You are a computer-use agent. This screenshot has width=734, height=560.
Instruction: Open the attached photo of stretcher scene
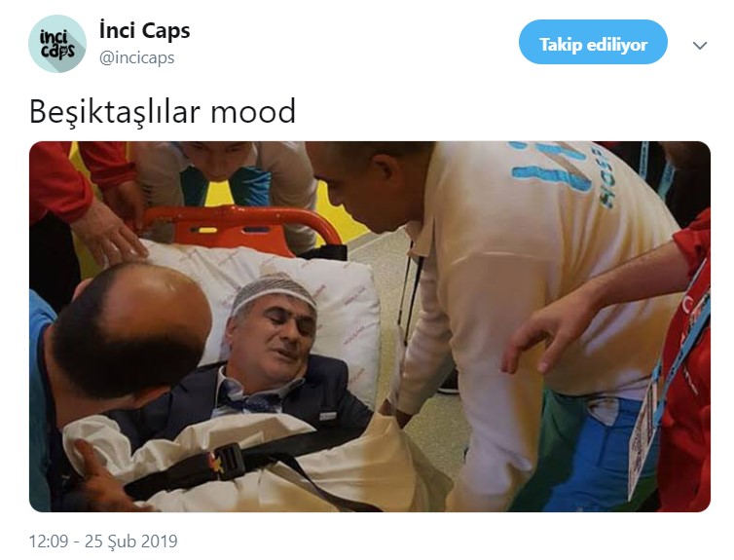point(370,326)
